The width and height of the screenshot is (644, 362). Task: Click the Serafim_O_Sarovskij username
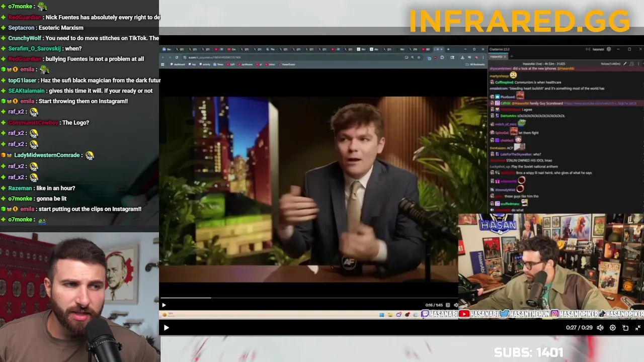coord(34,49)
